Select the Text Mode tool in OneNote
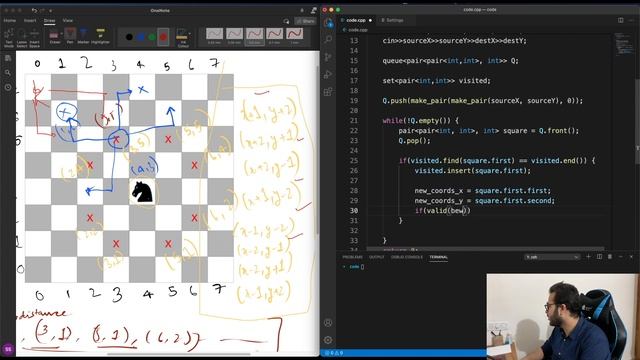The width and height of the screenshot is (640, 360). 9,38
